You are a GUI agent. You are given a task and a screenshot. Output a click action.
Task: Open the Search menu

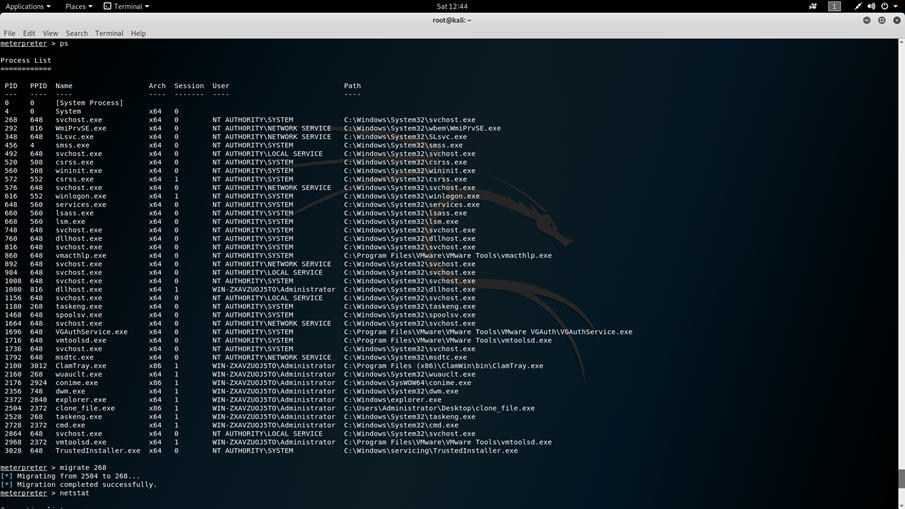click(76, 33)
